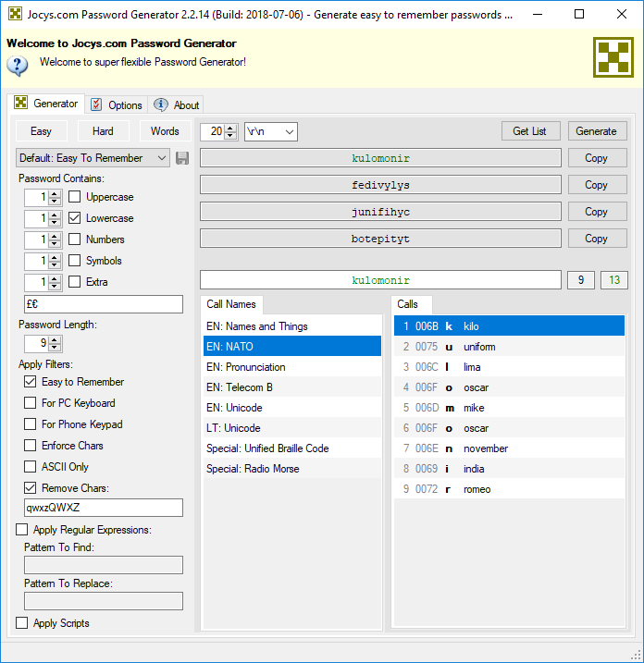The height and width of the screenshot is (663, 644).
Task: Select the EN: Telecom B call names
Action: click(292, 387)
